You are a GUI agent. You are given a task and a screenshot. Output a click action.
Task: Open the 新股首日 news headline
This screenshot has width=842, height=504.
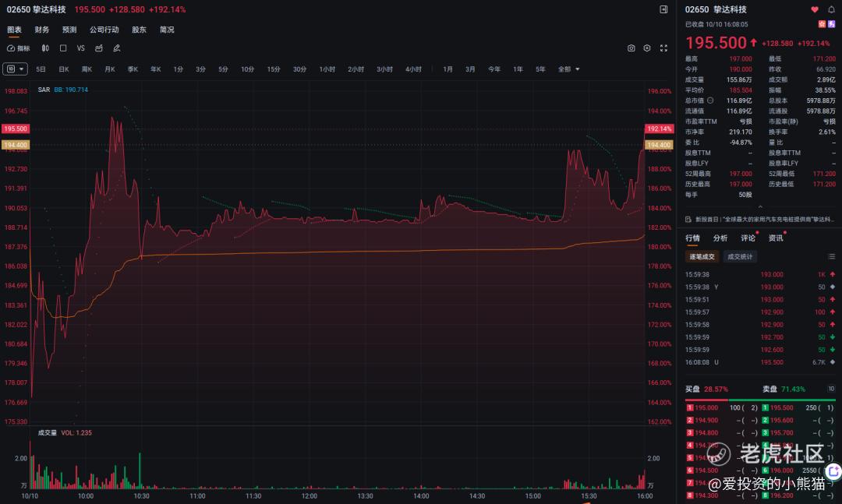coord(764,220)
